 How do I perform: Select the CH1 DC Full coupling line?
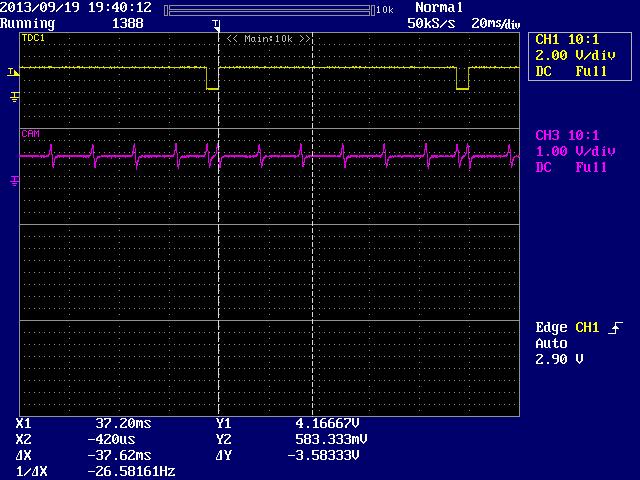(x=571, y=71)
